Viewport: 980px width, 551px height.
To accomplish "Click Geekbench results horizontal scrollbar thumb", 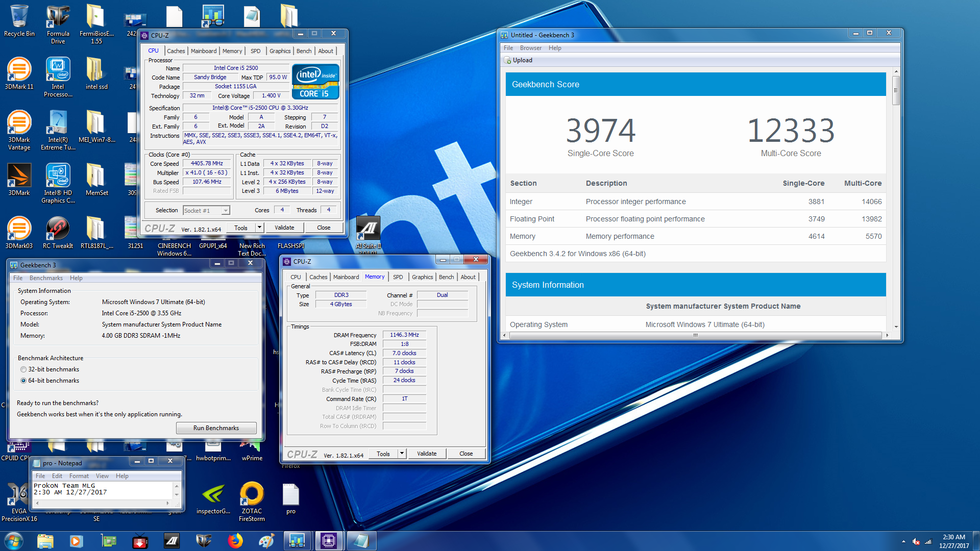I will 695,335.
